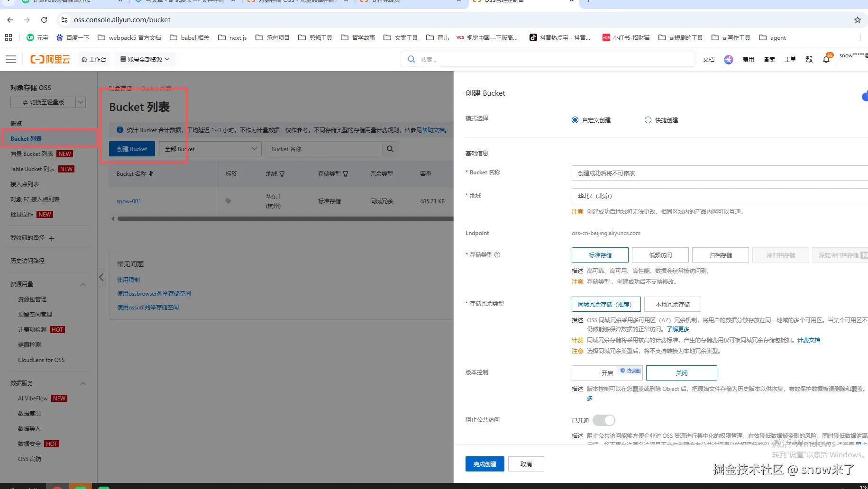The height and width of the screenshot is (489, 868).
Task: Open account all resources dropdown
Action: [x=145, y=59]
